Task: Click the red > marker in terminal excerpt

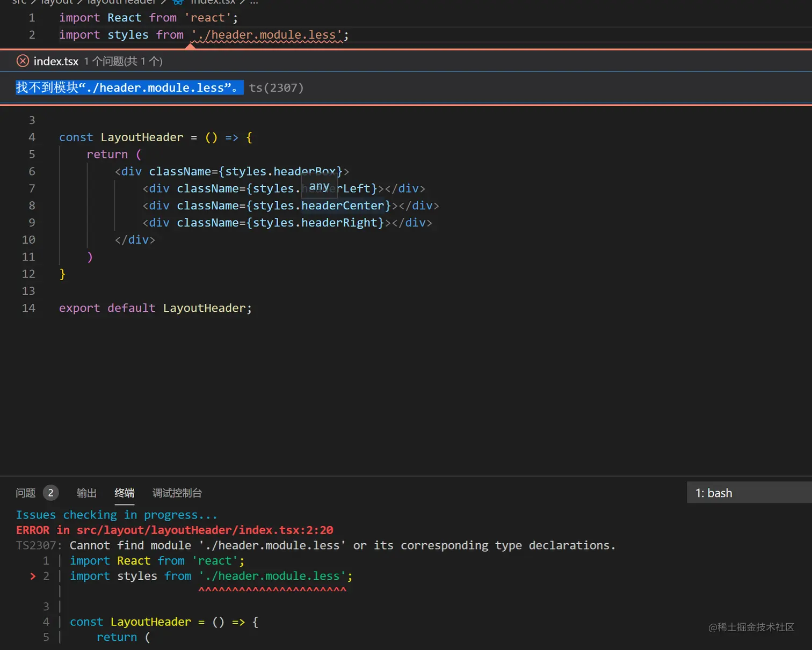Action: tap(33, 576)
